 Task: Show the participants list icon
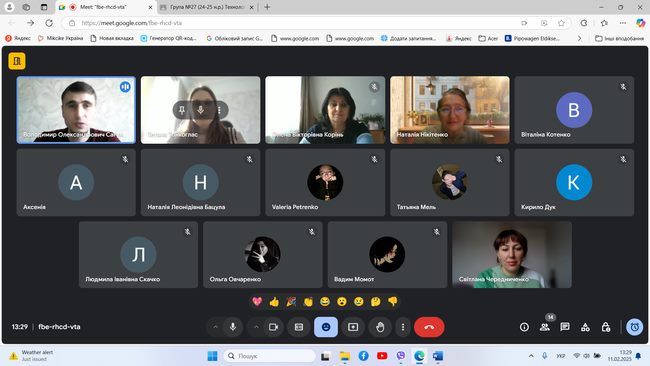click(545, 327)
